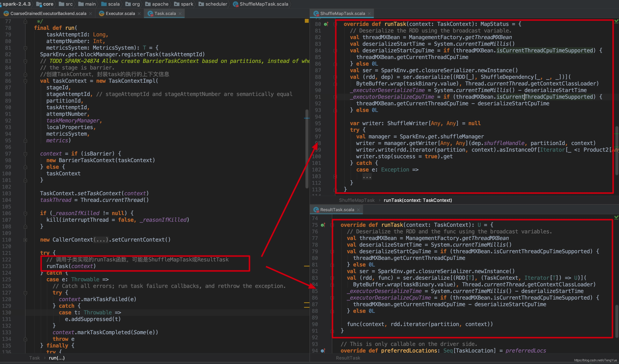Click the scala folder breadcrumb
The height and width of the screenshot is (364, 619).
click(x=111, y=4)
